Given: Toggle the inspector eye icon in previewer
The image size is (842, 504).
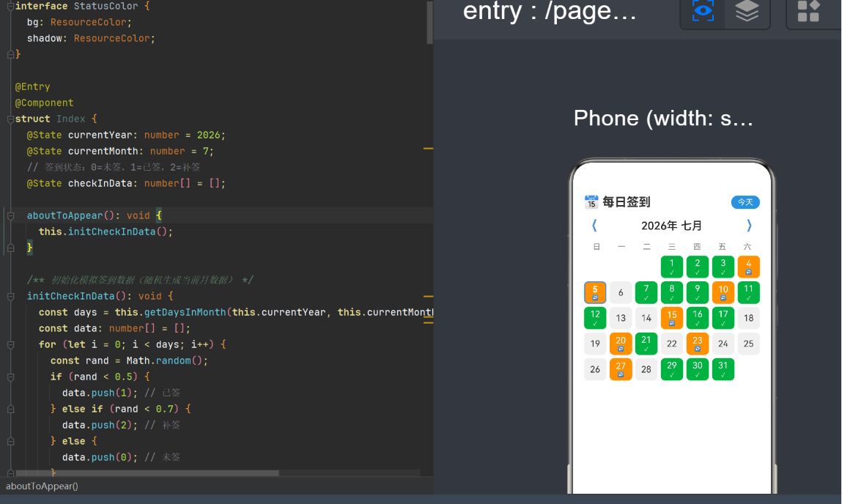Looking at the screenshot, I should (703, 11).
